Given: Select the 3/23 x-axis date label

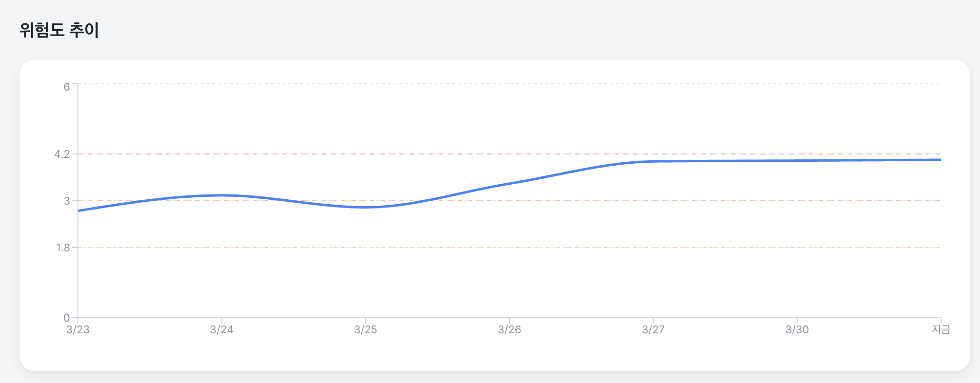Looking at the screenshot, I should tap(78, 330).
